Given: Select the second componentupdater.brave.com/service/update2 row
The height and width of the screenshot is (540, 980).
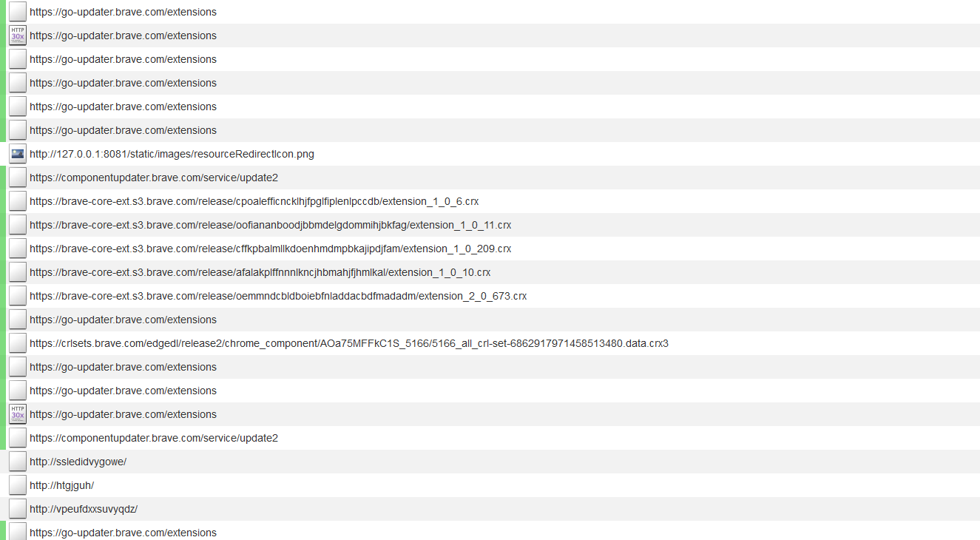Looking at the screenshot, I should 518,437.
